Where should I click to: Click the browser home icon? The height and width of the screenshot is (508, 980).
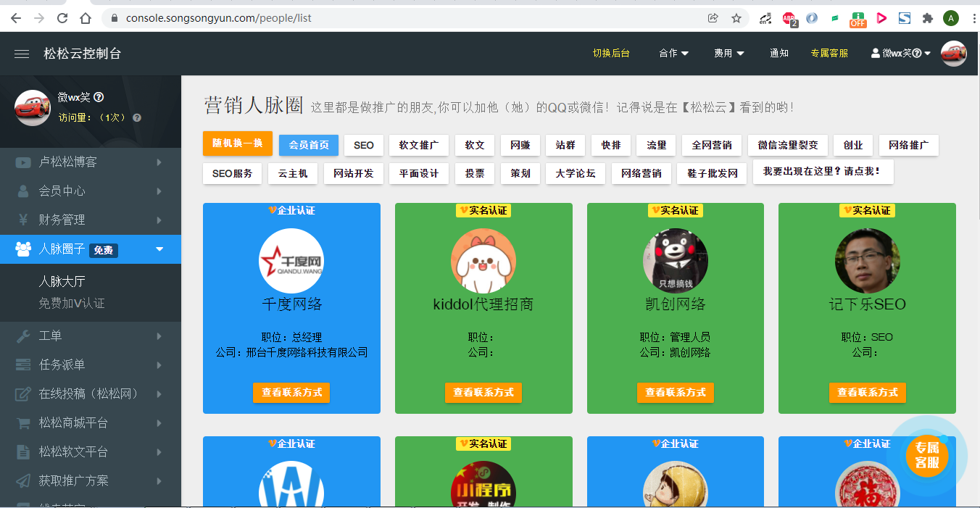86,18
